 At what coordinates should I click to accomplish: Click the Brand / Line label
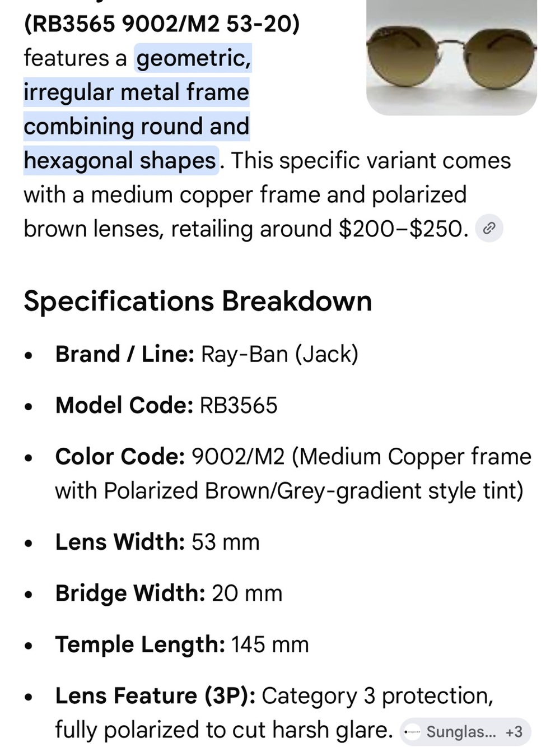125,354
